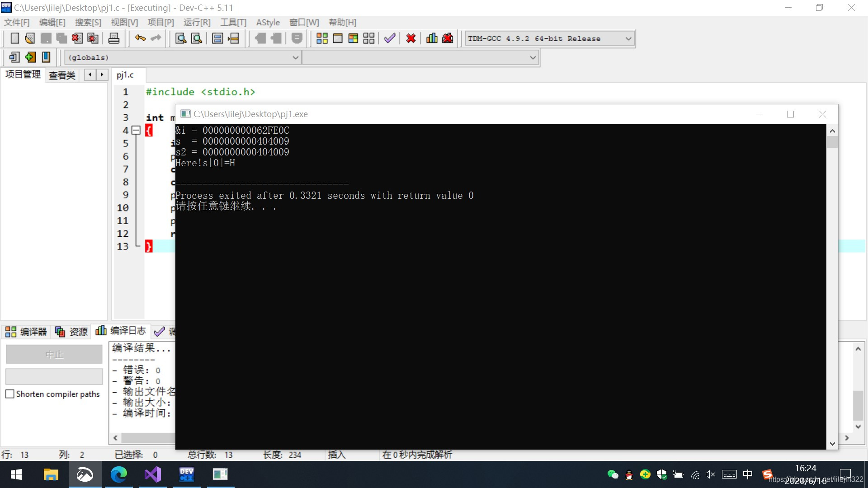868x488 pixels.
Task: Click the compile log scroll-left arrow
Action: click(x=116, y=438)
